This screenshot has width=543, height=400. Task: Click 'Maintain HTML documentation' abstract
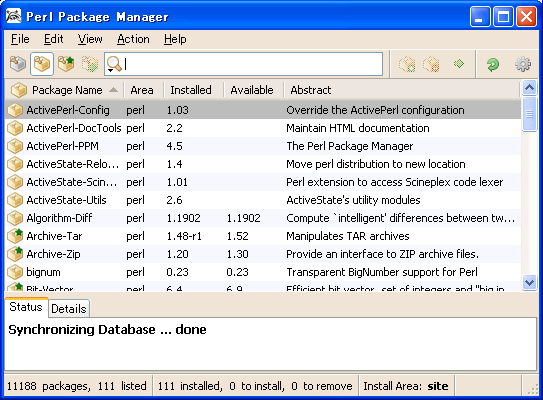tap(358, 128)
